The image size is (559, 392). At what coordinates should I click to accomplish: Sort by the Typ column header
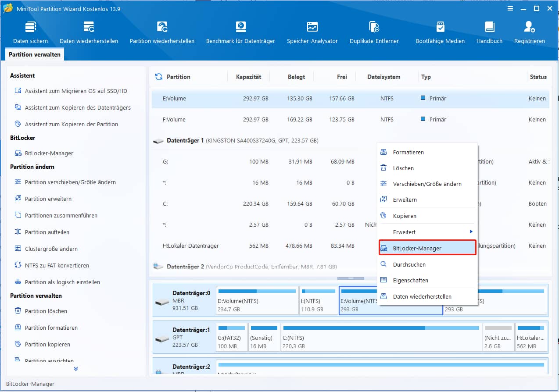click(x=426, y=77)
